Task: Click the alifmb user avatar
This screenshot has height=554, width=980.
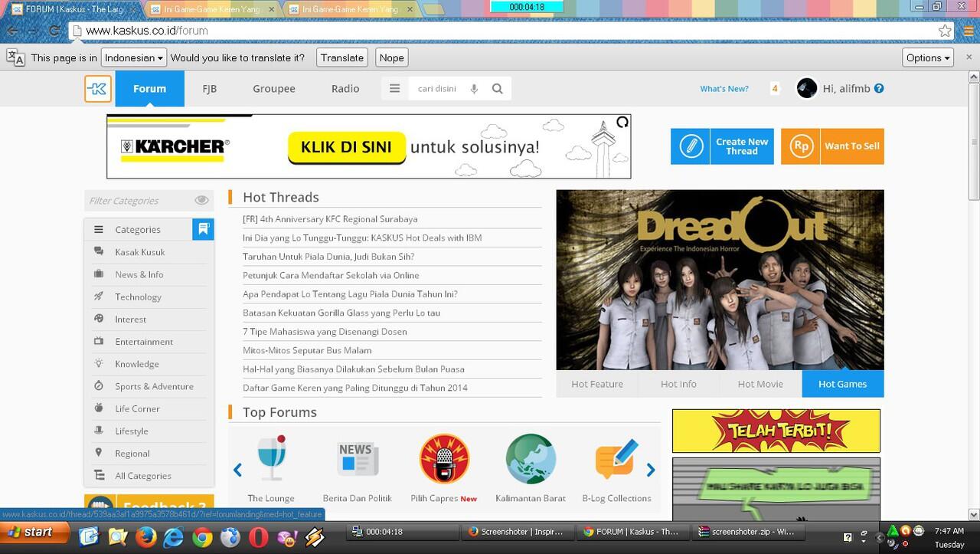Action: [807, 89]
